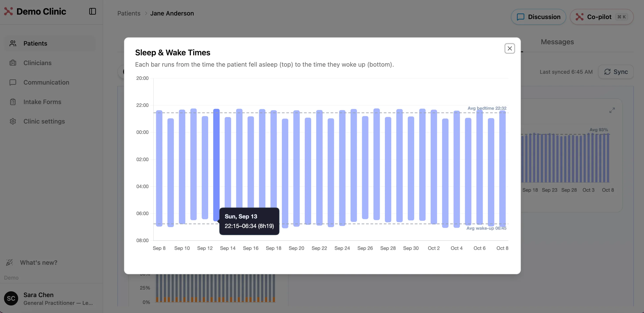Viewport: 644px width, 313px height.
Task: Click the 00:00 y-axis label
Action: click(x=142, y=132)
